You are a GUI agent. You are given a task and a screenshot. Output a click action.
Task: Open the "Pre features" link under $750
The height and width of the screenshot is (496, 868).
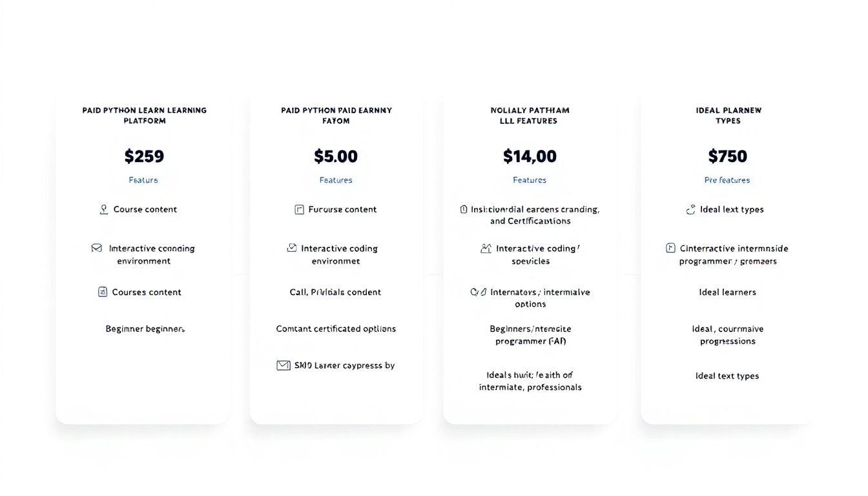[x=727, y=180]
